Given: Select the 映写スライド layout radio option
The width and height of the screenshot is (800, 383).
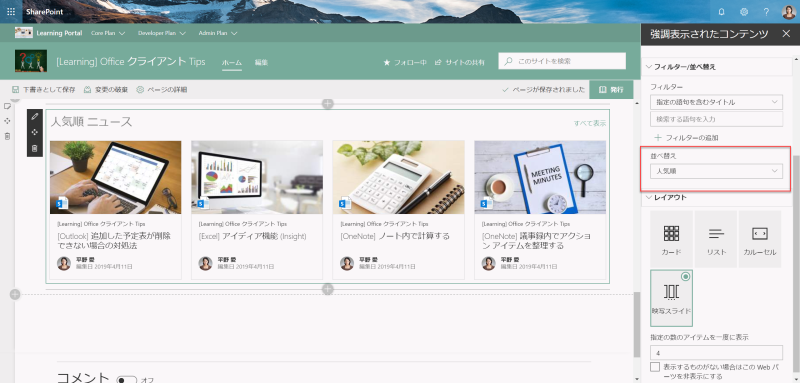Looking at the screenshot, I should [x=671, y=298].
